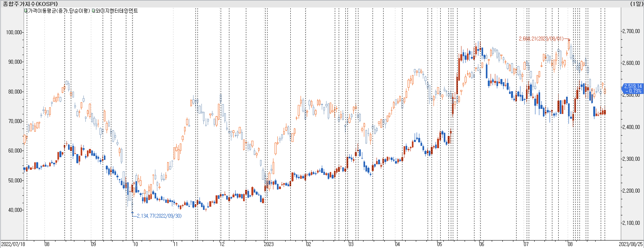Click the 가격이동평균(종가,단순이평) legend label
This screenshot has height=248, width=644.
click(59, 11)
